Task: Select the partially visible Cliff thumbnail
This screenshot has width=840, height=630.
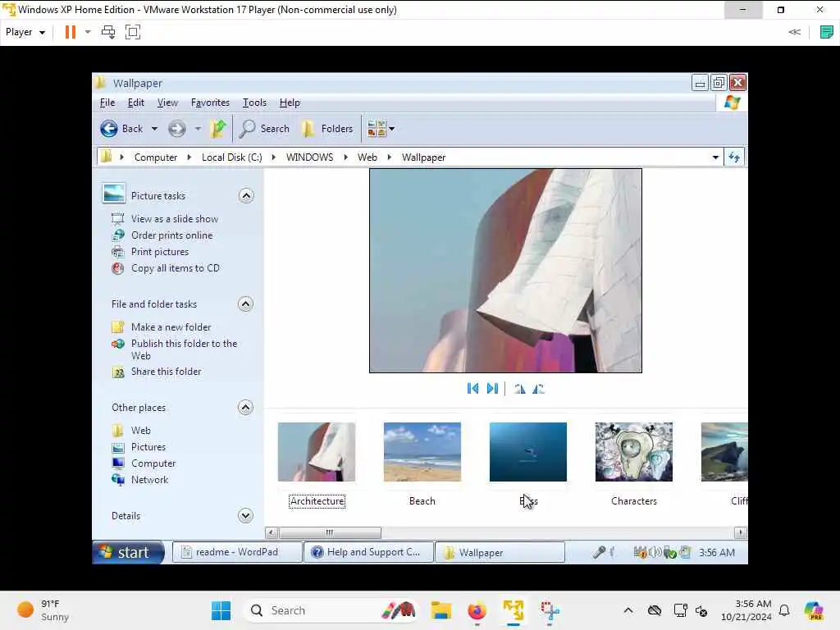Action: (724, 452)
